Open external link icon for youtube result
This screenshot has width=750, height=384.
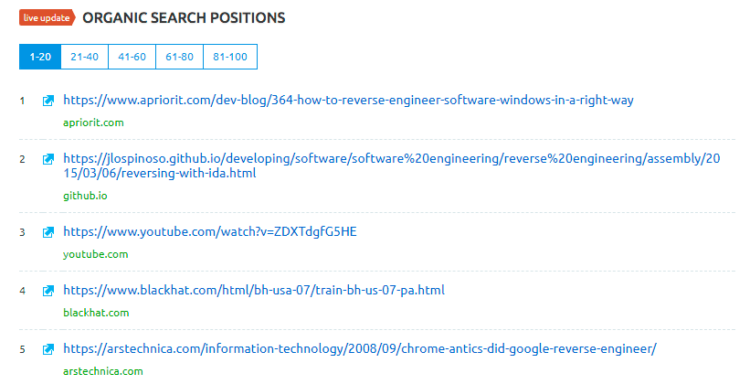[48, 232]
